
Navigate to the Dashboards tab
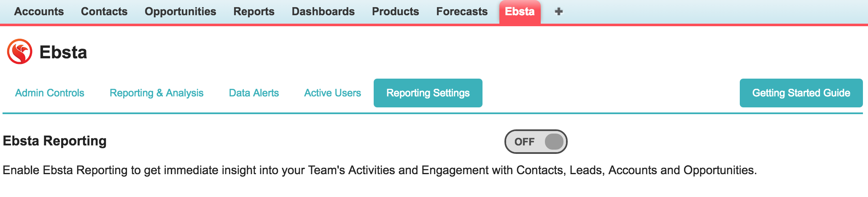pos(323,11)
